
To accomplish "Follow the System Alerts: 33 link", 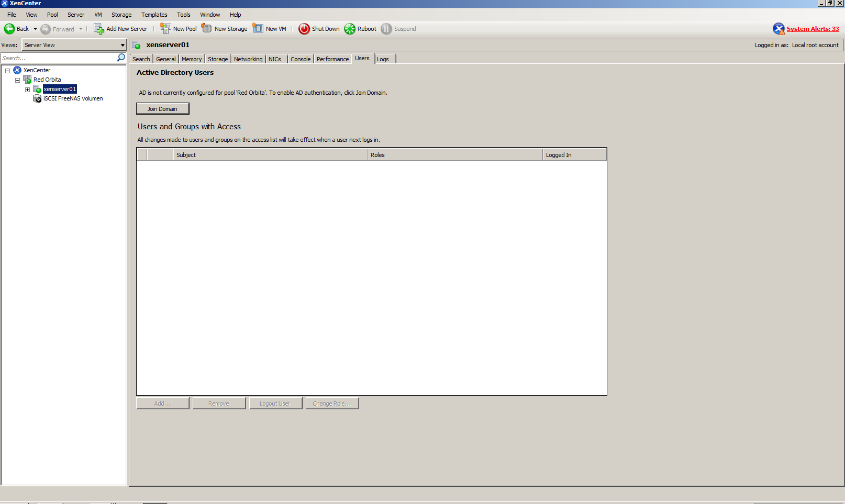I will tap(813, 29).
